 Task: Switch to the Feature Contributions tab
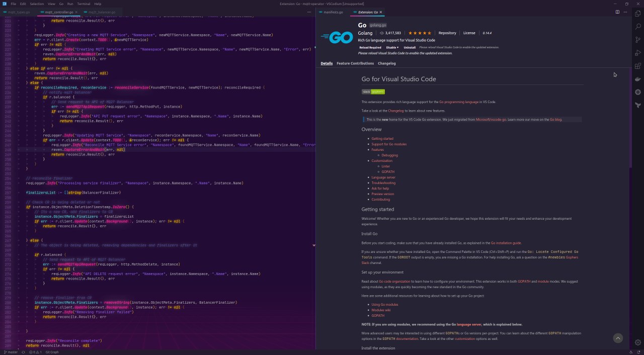(x=355, y=63)
